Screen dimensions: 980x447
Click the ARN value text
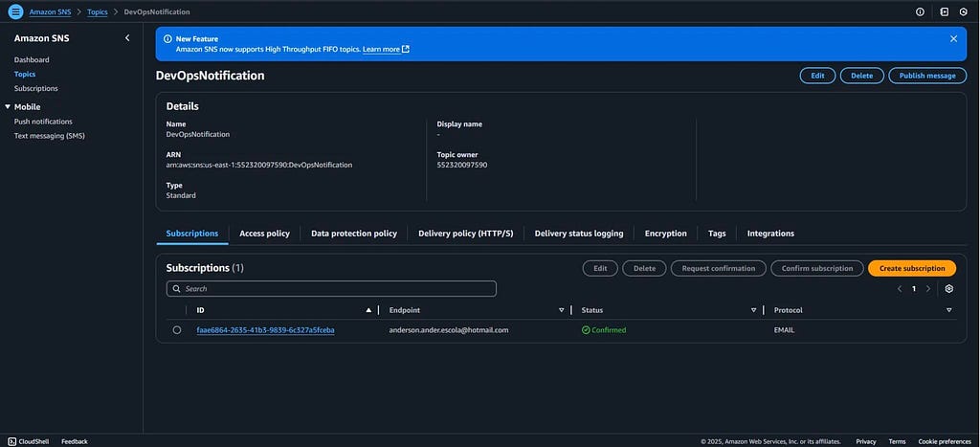[259, 165]
